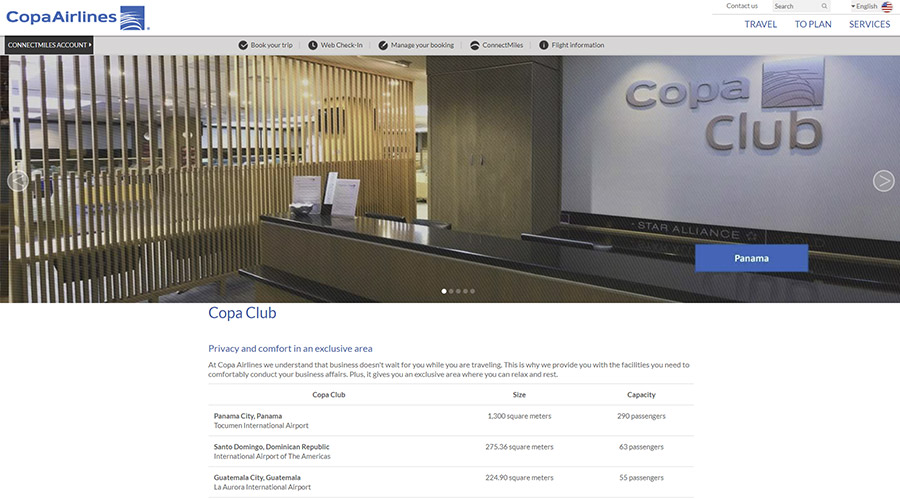Viewport: 900px width, 500px height.
Task: Click the blue Panama button
Action: click(751, 258)
